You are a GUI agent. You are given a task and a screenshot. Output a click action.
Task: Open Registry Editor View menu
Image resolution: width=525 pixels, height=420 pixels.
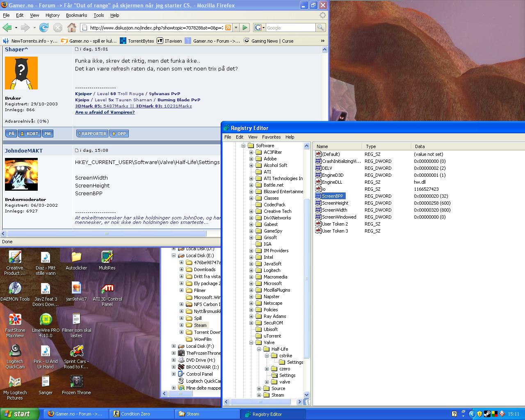coord(253,137)
